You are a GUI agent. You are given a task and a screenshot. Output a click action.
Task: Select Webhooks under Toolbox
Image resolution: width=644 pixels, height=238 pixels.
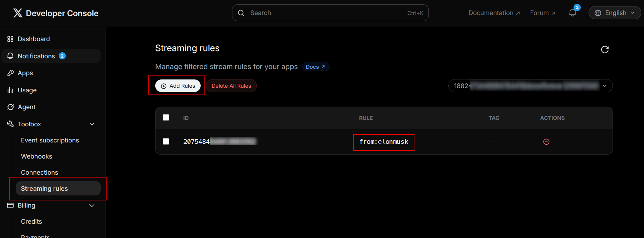tap(36, 156)
